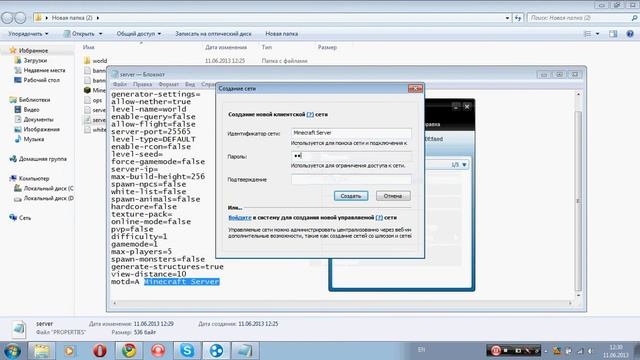
Task: Launch the media player taskbar icon
Action: coord(70,351)
